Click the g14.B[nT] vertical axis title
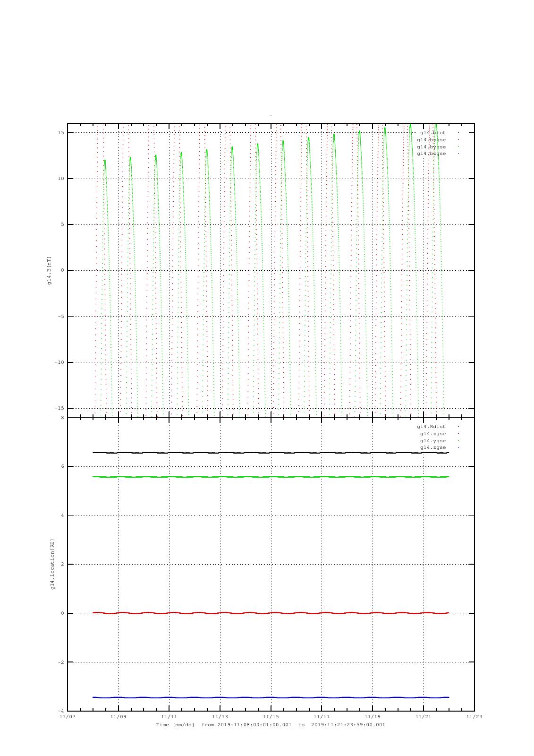 point(49,270)
